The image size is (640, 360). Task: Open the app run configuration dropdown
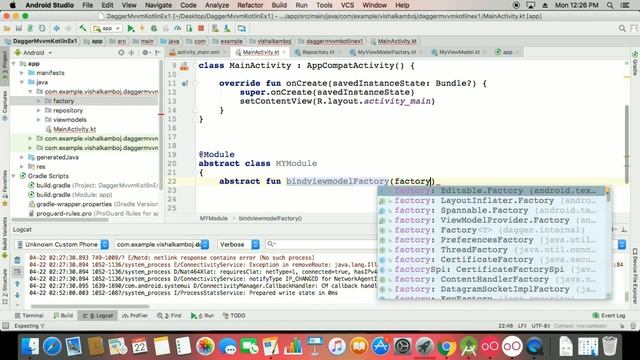pyautogui.click(x=107, y=29)
